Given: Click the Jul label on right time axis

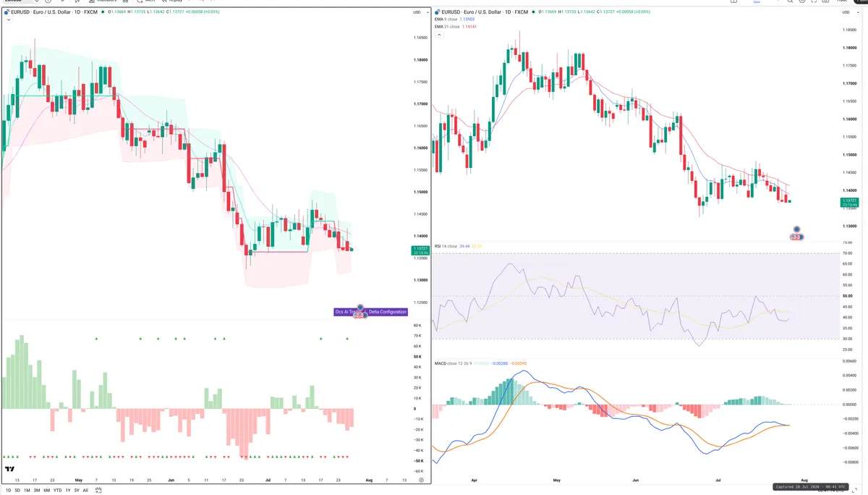Looking at the screenshot, I should pos(718,480).
